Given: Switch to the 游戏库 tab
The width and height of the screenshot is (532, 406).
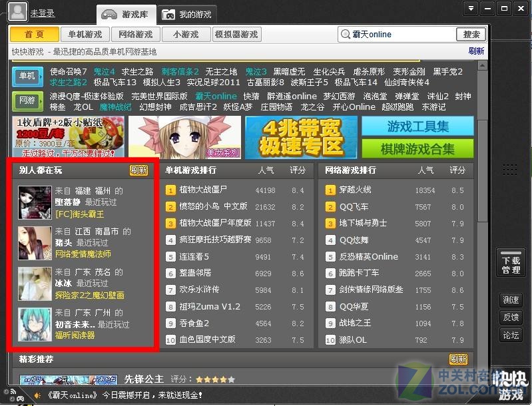Looking at the screenshot, I should [x=127, y=15].
